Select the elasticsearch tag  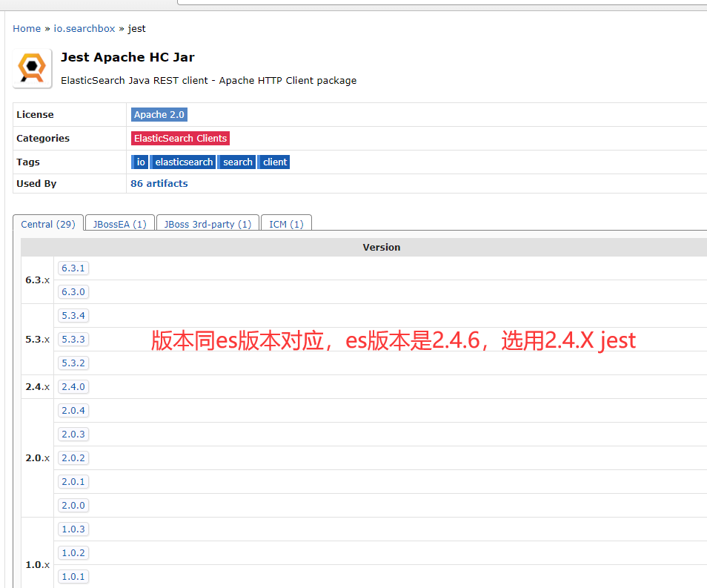(x=183, y=162)
